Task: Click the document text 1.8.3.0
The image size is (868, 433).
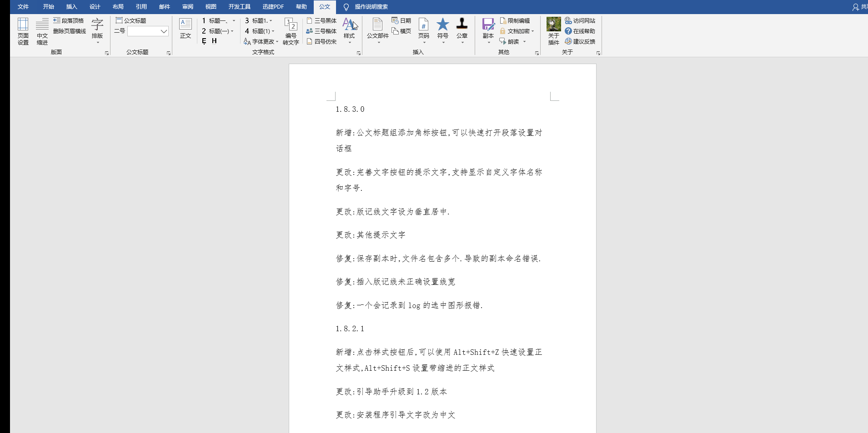Action: point(350,109)
